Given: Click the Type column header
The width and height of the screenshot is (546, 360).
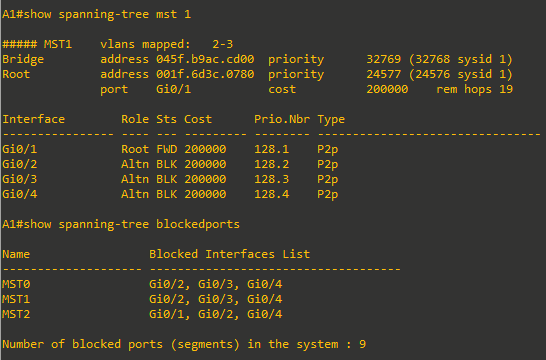Looking at the screenshot, I should [331, 120].
